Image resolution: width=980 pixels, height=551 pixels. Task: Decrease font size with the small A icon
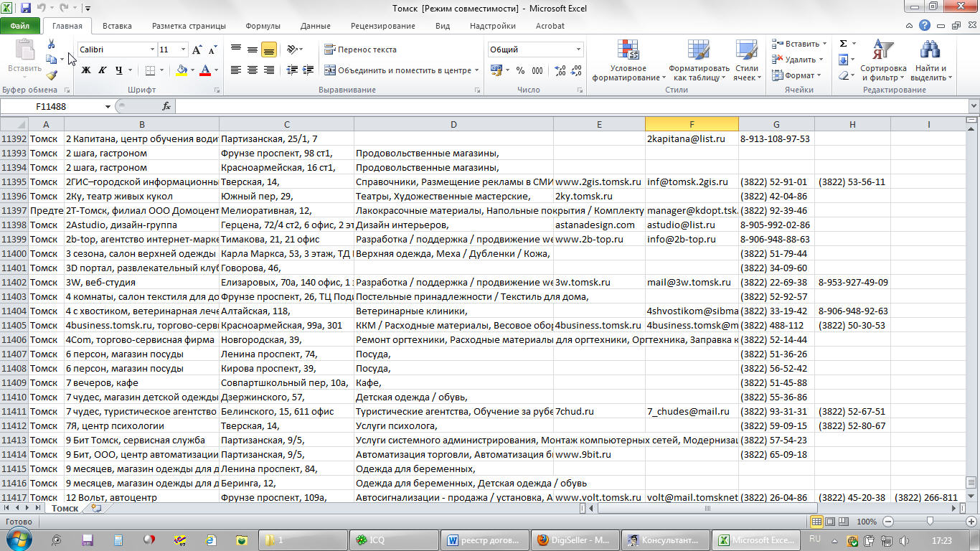pos(212,50)
